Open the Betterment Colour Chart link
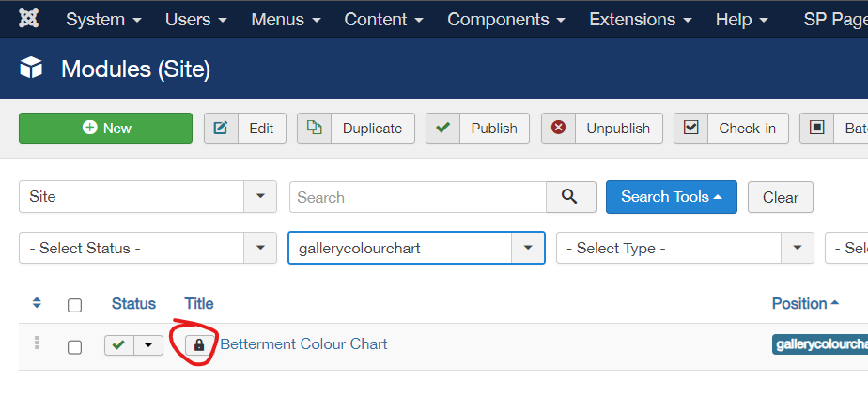This screenshot has width=868, height=396. (304, 344)
